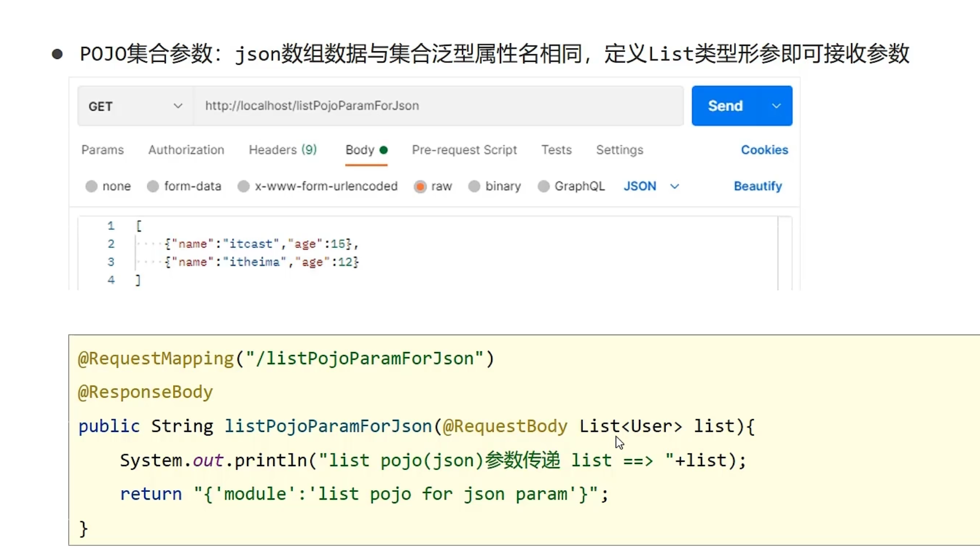This screenshot has width=980, height=553.
Task: Click the opening bracket on line 1
Action: tap(139, 226)
